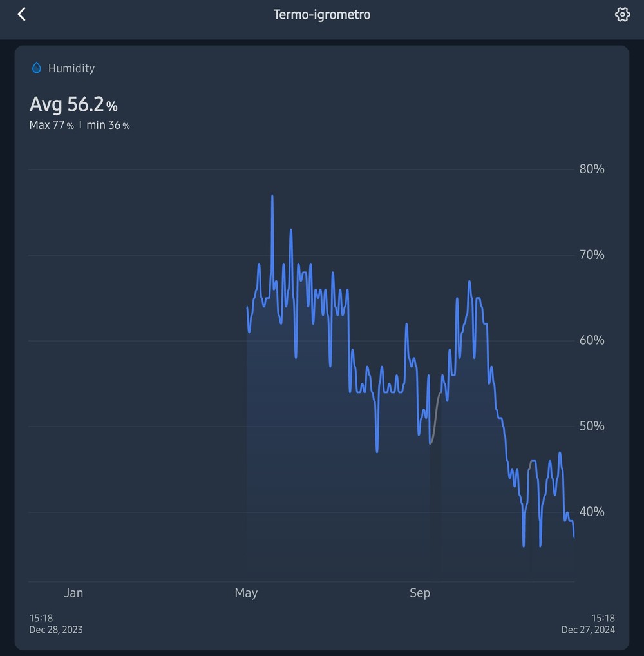Tap the humidity water drop icon

pos(36,68)
